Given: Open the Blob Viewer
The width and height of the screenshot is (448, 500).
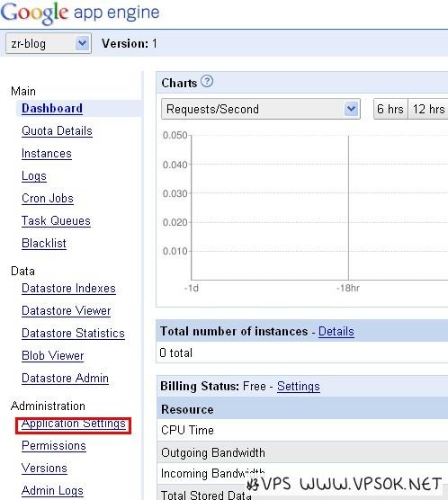Looking at the screenshot, I should coord(53,355).
